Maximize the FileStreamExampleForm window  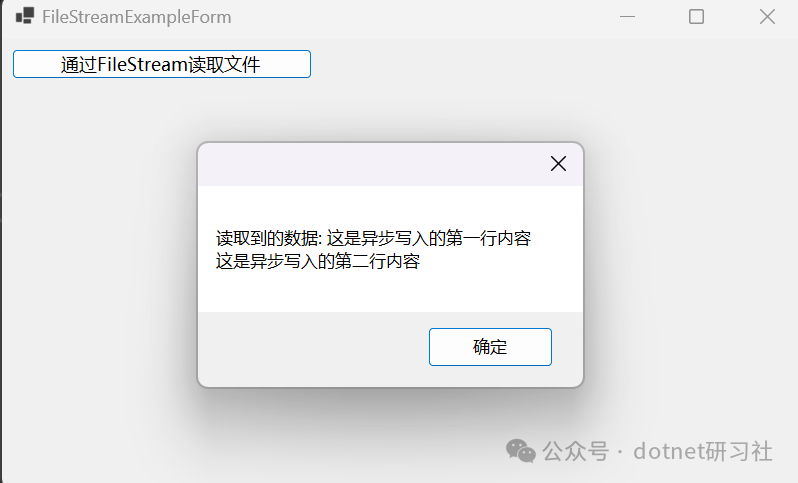pyautogui.click(x=696, y=17)
